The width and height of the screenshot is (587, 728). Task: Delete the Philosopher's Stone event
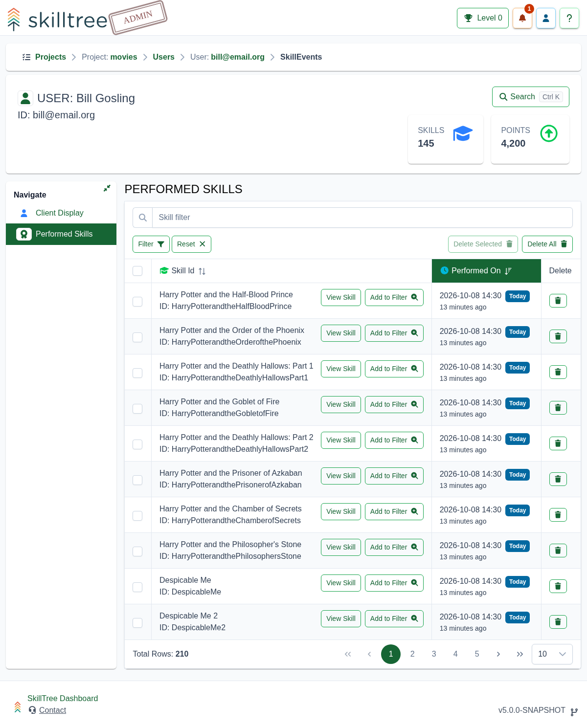click(x=558, y=551)
